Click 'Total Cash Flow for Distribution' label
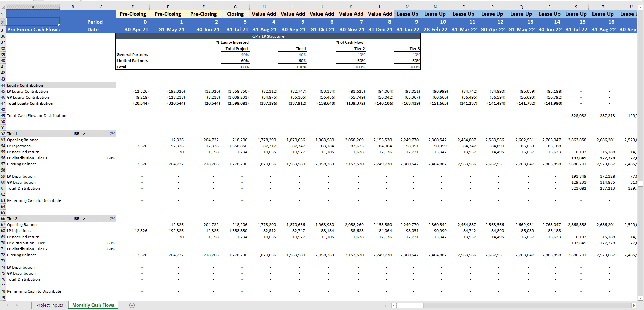 click(x=37, y=116)
